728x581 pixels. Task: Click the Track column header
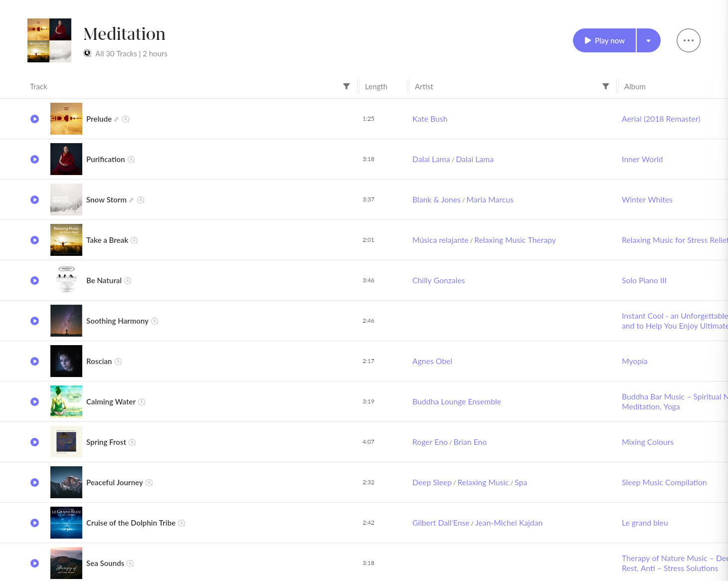pyautogui.click(x=38, y=86)
